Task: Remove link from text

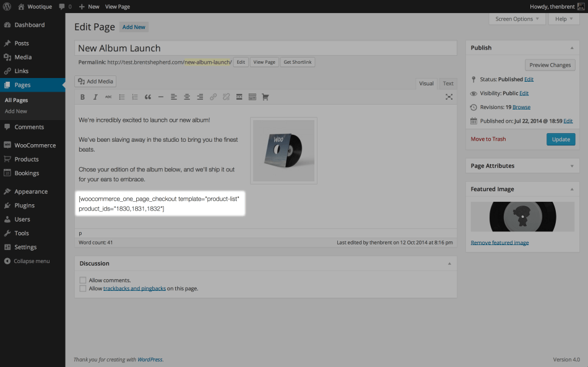Action: 226,97
